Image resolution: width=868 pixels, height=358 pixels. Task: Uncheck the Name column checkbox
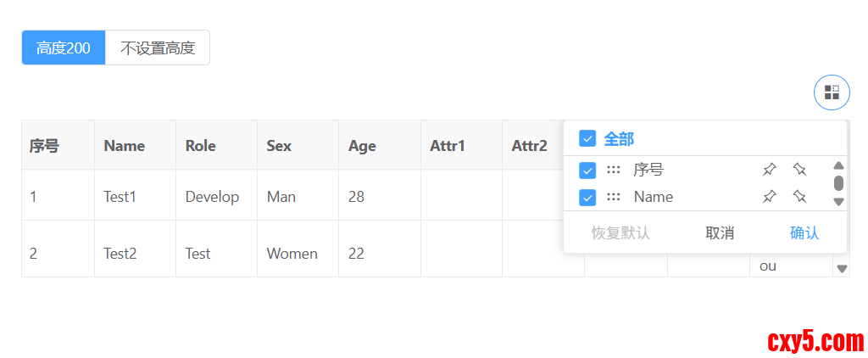pyautogui.click(x=587, y=198)
